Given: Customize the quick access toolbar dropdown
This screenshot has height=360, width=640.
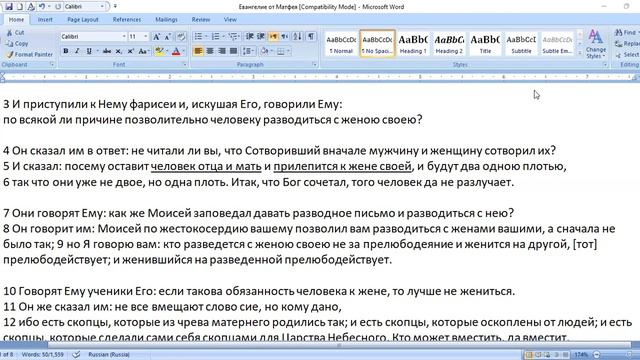Looking at the screenshot, I should 115,7.
